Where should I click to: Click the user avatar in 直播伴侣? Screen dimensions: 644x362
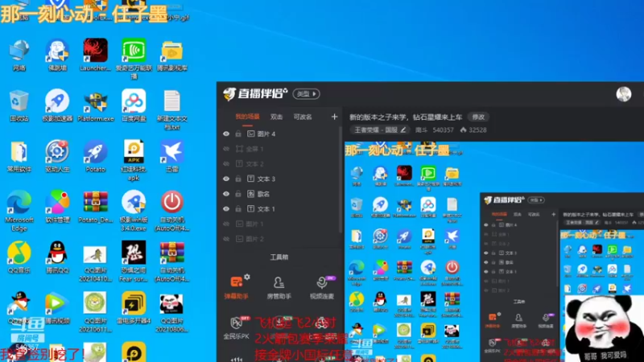pos(623,94)
